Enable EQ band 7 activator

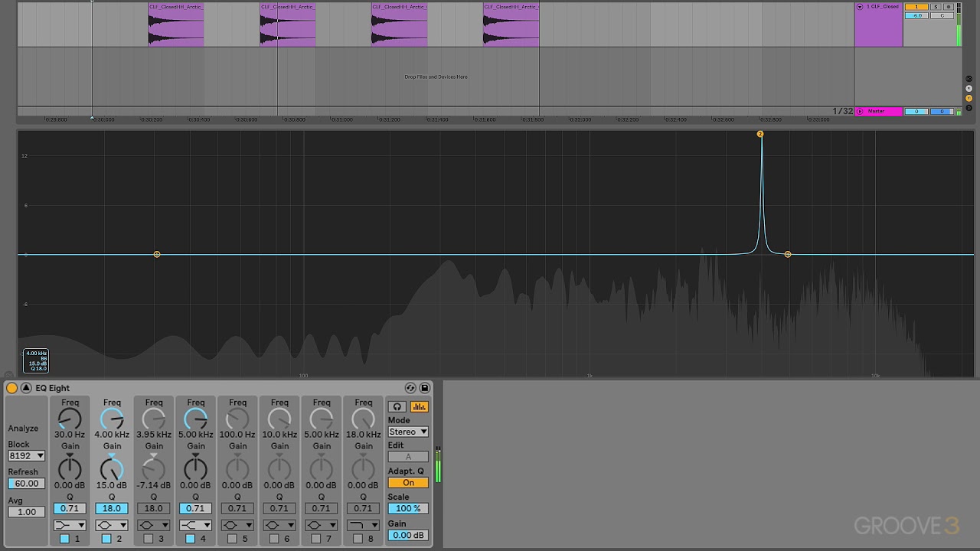coord(316,539)
